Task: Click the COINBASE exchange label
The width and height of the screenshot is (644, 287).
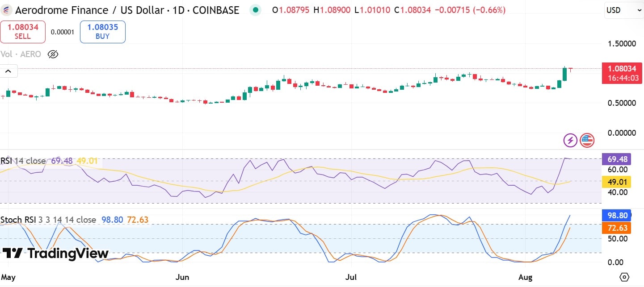Action: [x=215, y=10]
